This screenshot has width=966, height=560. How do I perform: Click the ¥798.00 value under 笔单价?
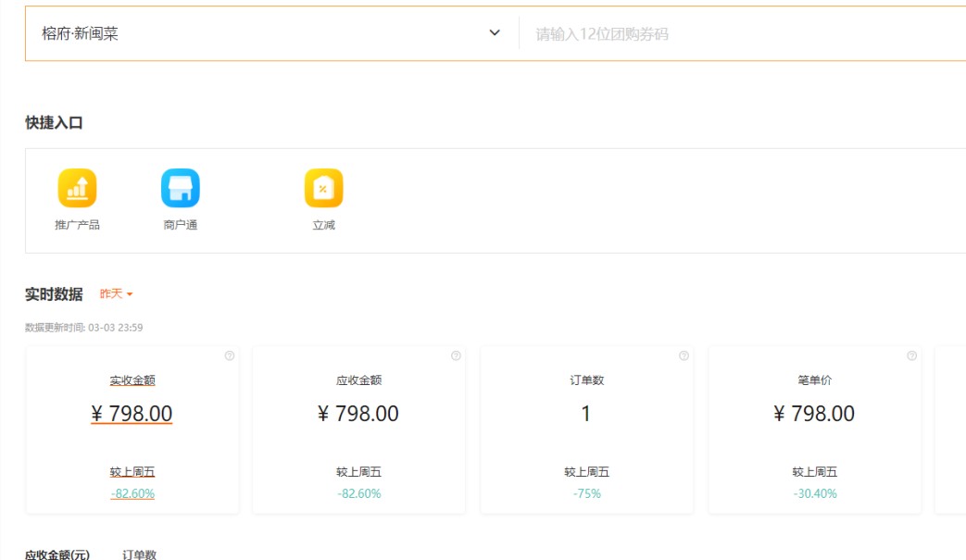tap(814, 414)
